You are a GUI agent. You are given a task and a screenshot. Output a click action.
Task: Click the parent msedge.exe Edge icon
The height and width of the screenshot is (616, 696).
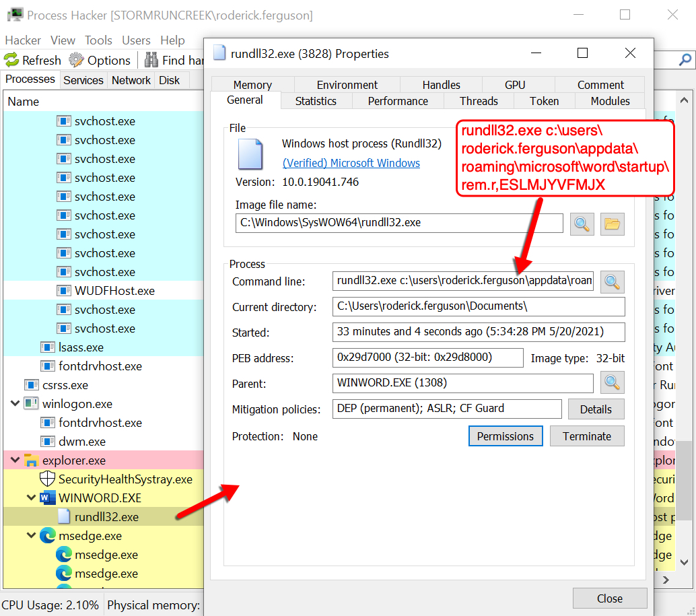(x=48, y=536)
